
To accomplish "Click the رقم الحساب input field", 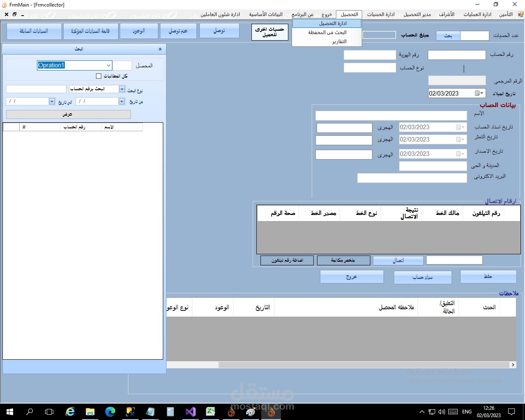I will [457, 55].
